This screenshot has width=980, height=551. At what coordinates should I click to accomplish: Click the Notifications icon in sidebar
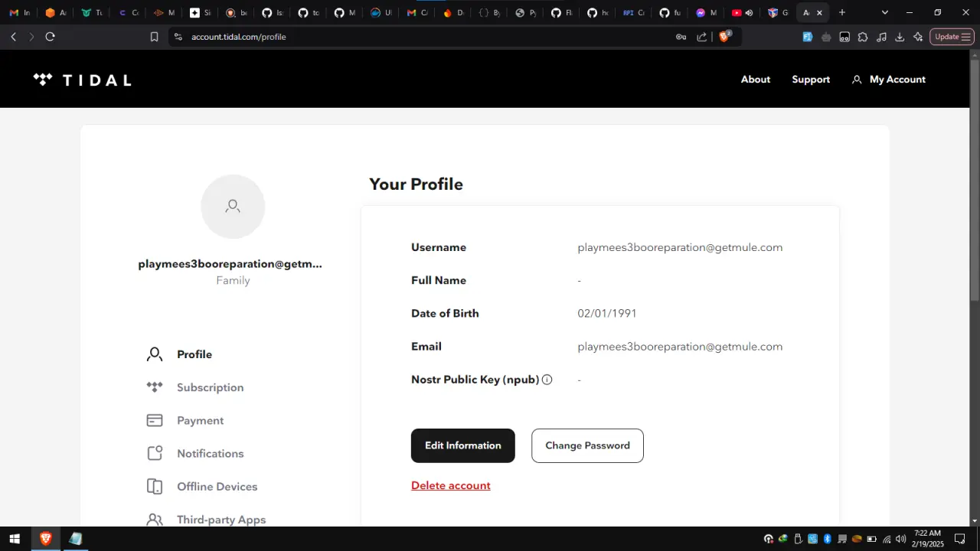point(155,453)
